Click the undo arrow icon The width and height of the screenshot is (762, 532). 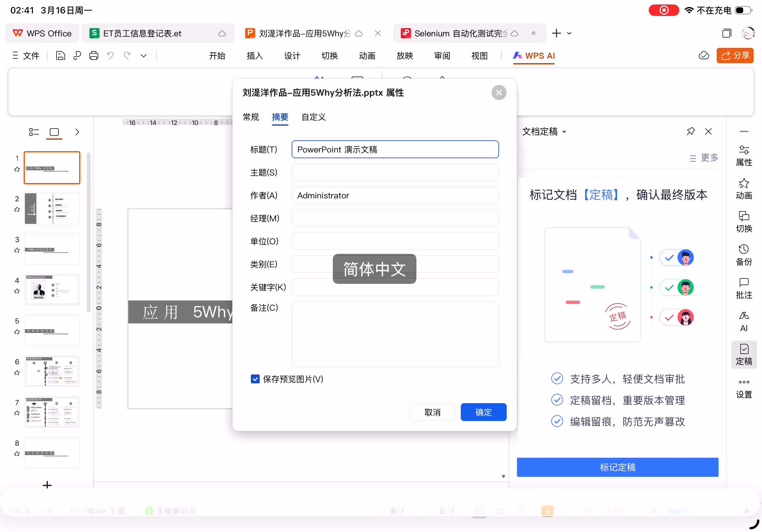coord(110,55)
